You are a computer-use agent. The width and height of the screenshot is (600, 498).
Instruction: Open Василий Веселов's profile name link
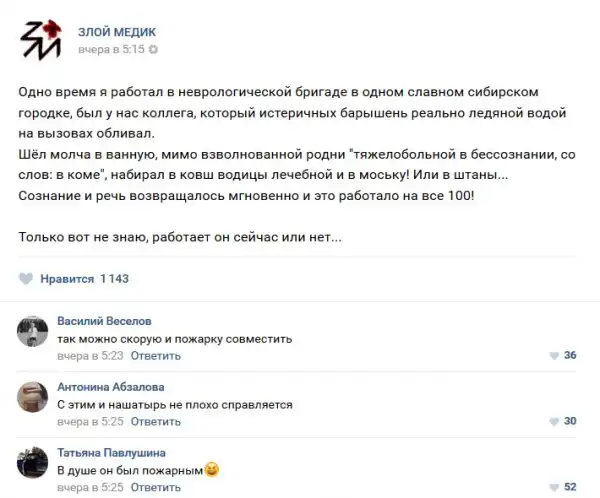pos(104,321)
